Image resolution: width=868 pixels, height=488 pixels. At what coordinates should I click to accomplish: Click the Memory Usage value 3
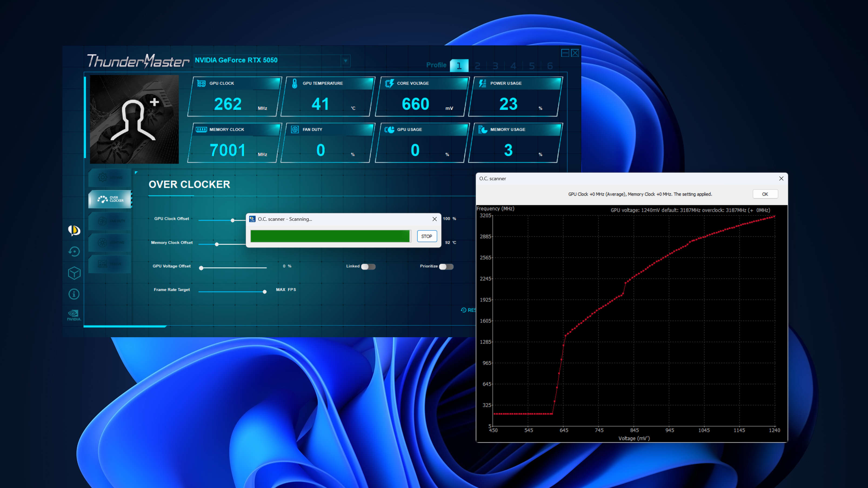coord(508,150)
